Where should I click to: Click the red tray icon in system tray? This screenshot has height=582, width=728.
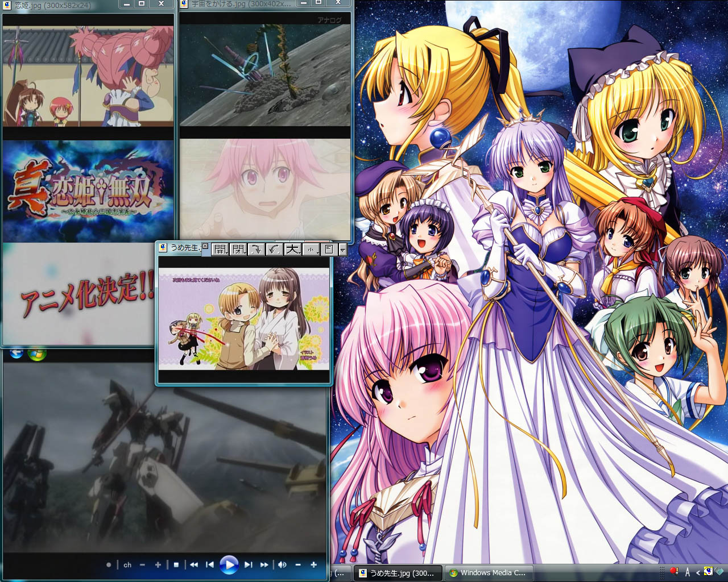674,572
